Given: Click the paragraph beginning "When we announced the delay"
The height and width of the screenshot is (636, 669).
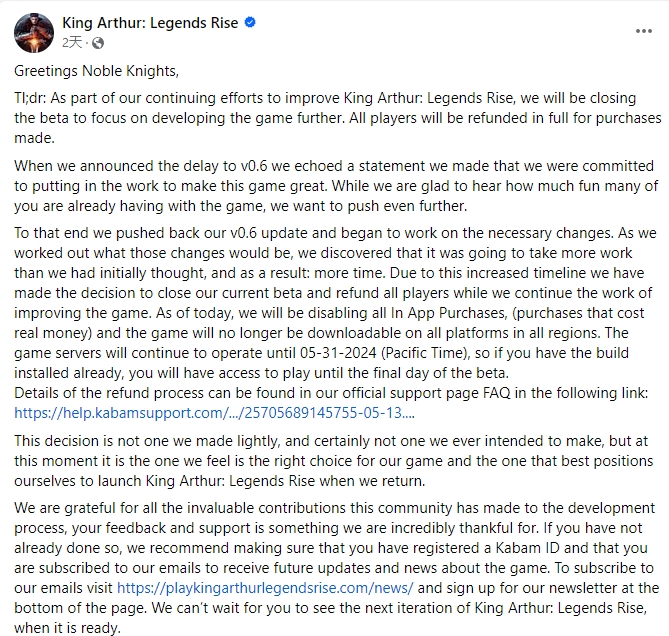Looking at the screenshot, I should point(336,186).
